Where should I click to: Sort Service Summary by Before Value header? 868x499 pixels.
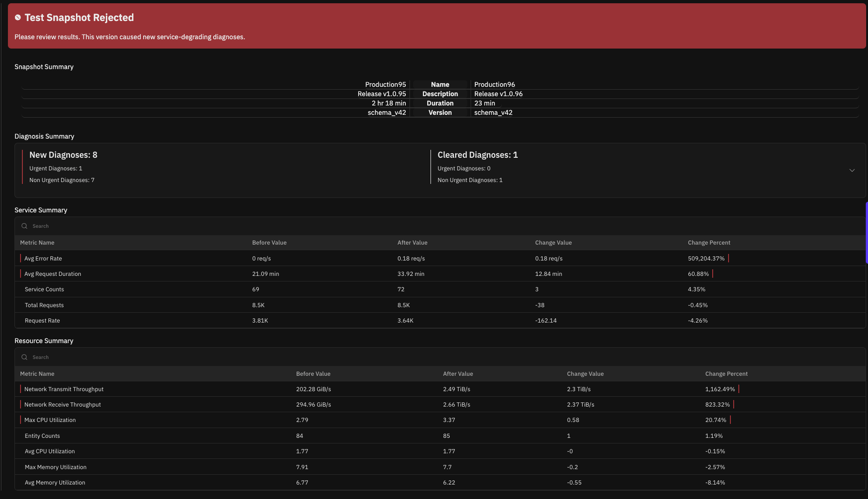270,243
